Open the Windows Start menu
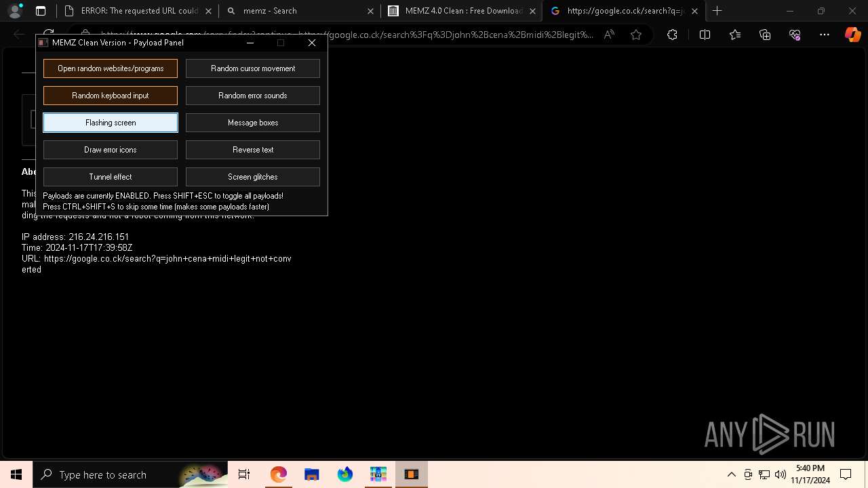The width and height of the screenshot is (868, 488). pyautogui.click(x=16, y=474)
